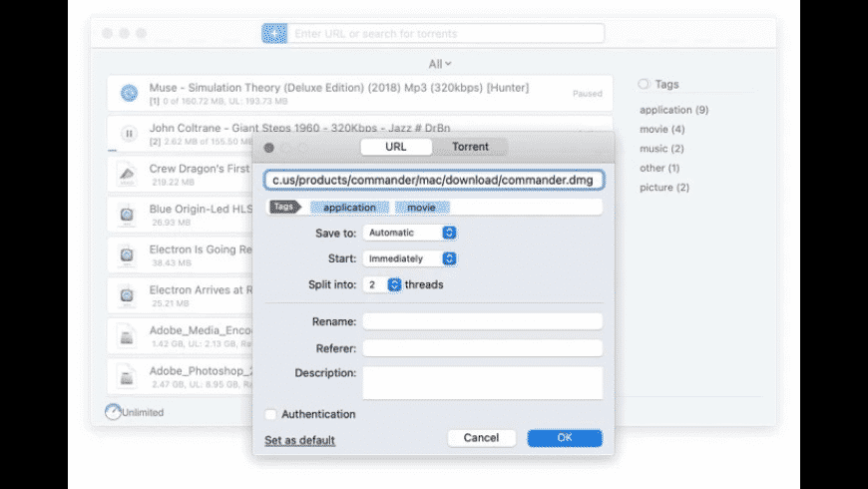The image size is (868, 489).
Task: Select the application tag chip
Action: [349, 208]
